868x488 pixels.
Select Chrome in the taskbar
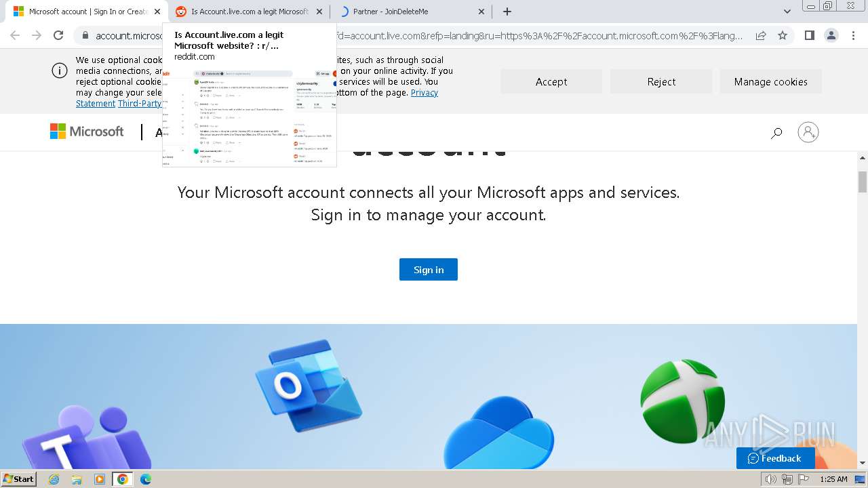coord(123,479)
